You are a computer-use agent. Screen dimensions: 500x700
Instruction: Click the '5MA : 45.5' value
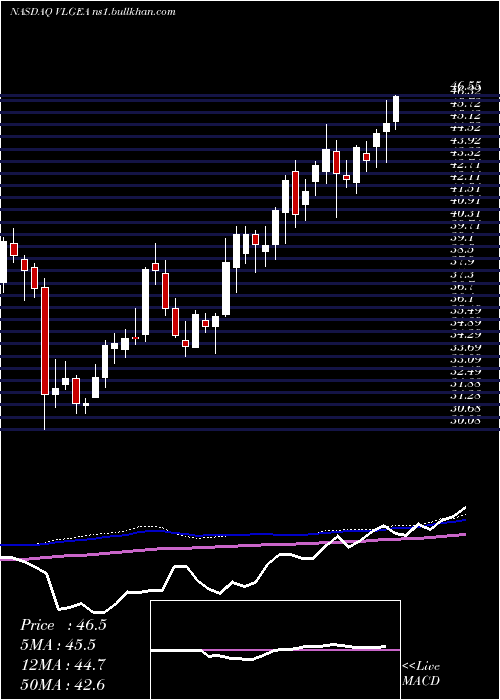[58, 645]
